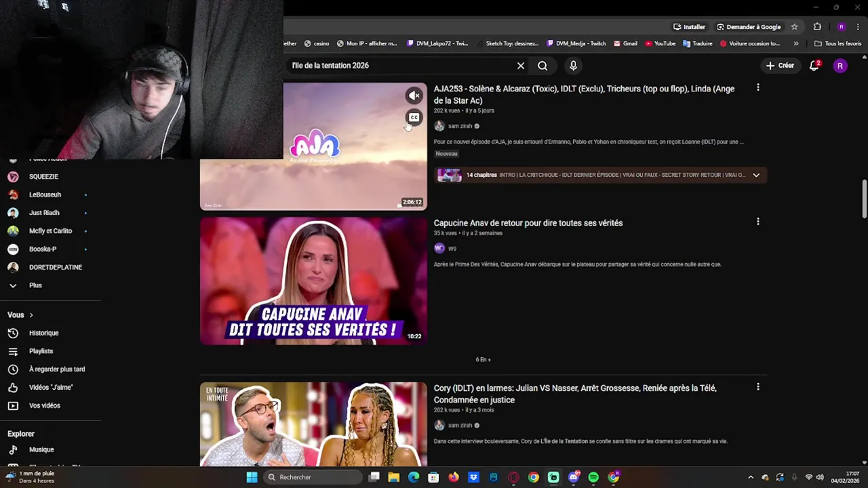This screenshot has width=868, height=488.
Task: Click the YouTube search magnifier button
Action: click(x=542, y=66)
